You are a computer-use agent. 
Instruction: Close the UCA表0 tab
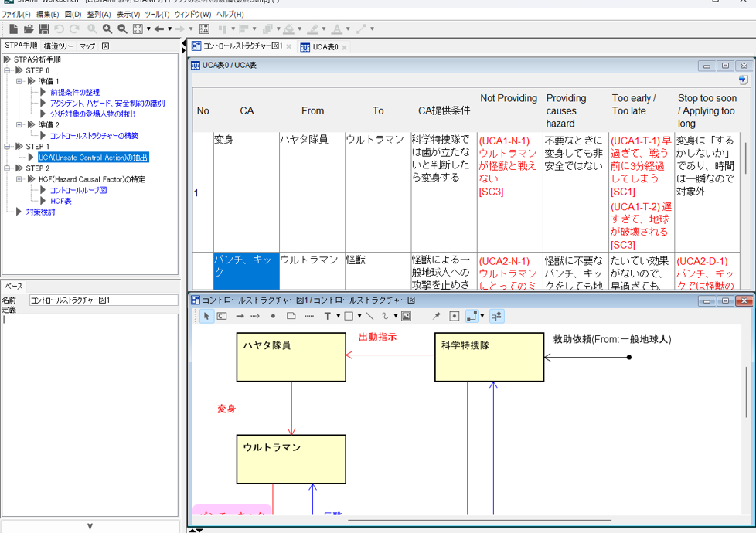344,47
